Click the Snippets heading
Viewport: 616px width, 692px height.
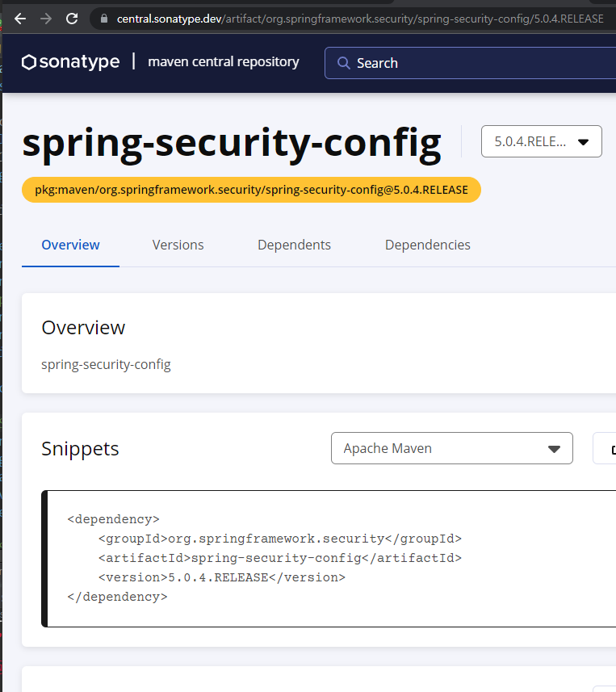tap(80, 448)
